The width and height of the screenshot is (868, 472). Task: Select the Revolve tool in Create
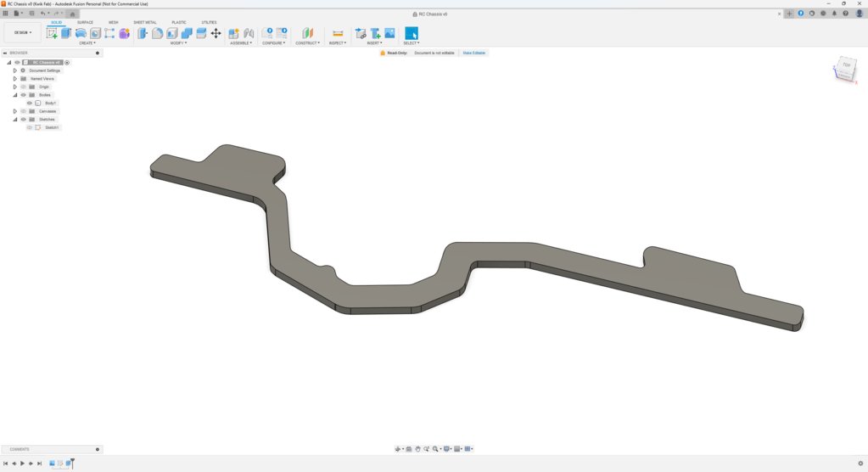[x=81, y=33]
